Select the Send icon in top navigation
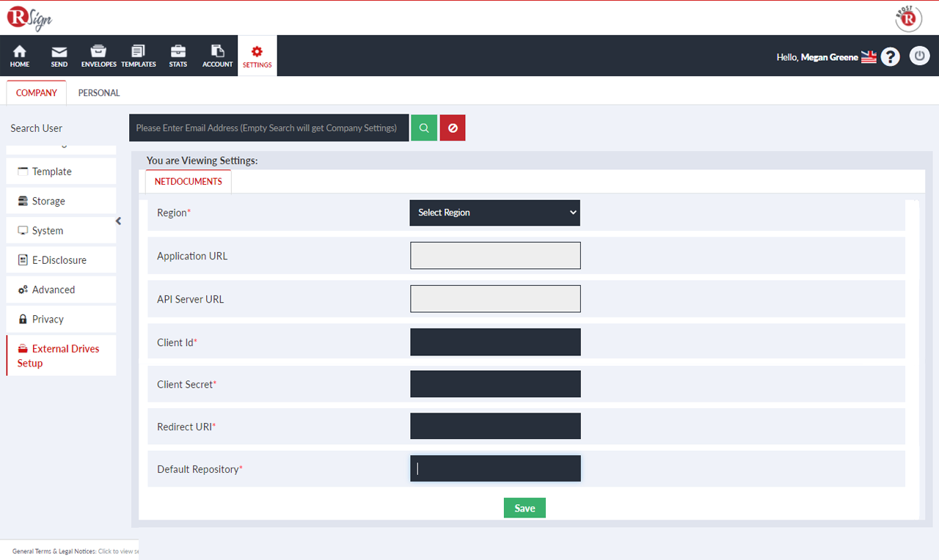 click(x=59, y=55)
